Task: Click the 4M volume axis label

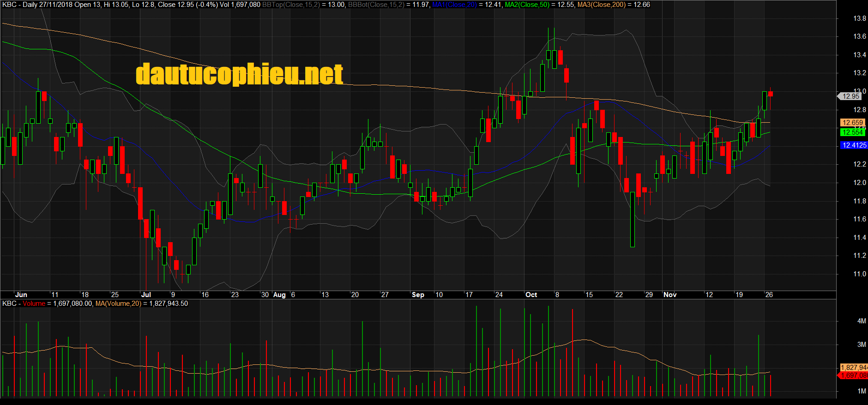Action: click(862, 321)
